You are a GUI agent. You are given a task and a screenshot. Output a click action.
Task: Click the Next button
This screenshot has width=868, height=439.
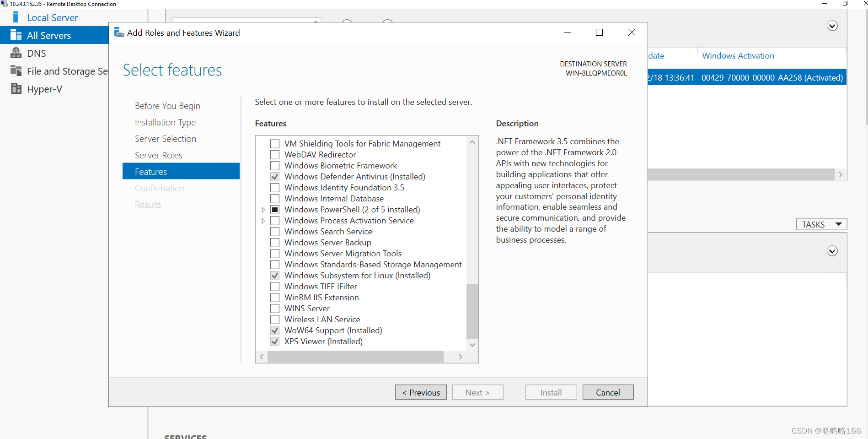point(478,392)
